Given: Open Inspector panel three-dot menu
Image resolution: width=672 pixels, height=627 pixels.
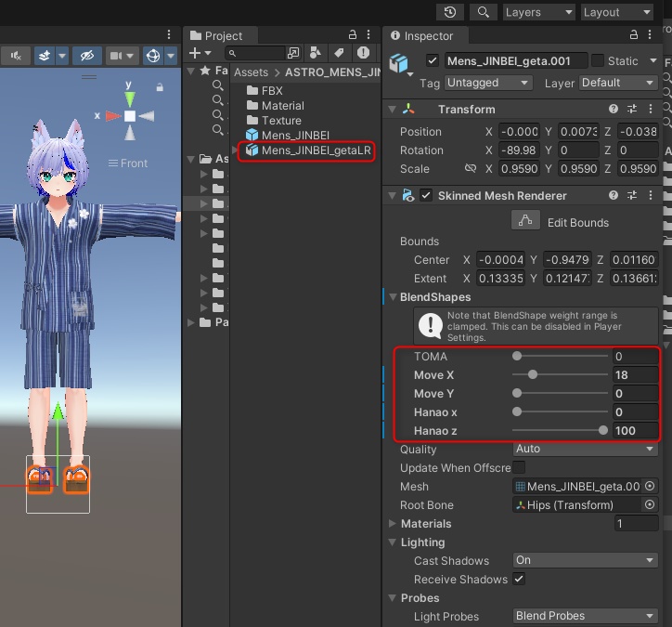Looking at the screenshot, I should (650, 34).
